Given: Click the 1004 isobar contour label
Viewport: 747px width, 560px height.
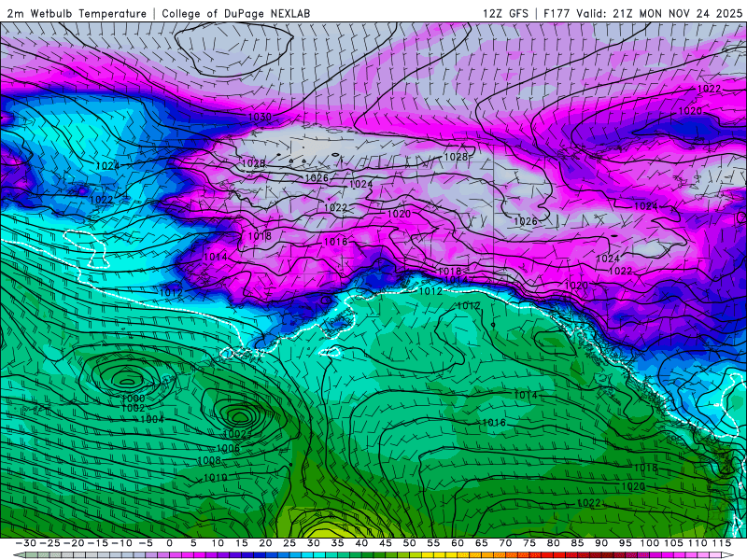Looking at the screenshot, I should point(152,419).
